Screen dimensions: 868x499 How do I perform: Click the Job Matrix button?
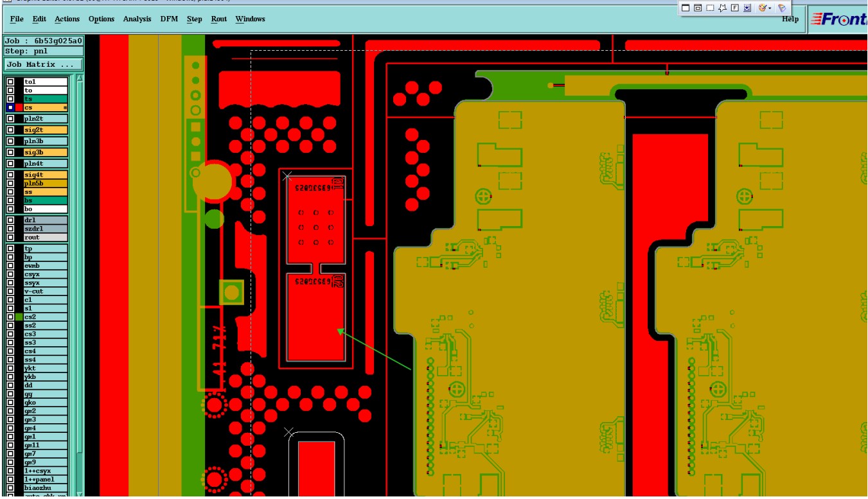[x=44, y=64]
